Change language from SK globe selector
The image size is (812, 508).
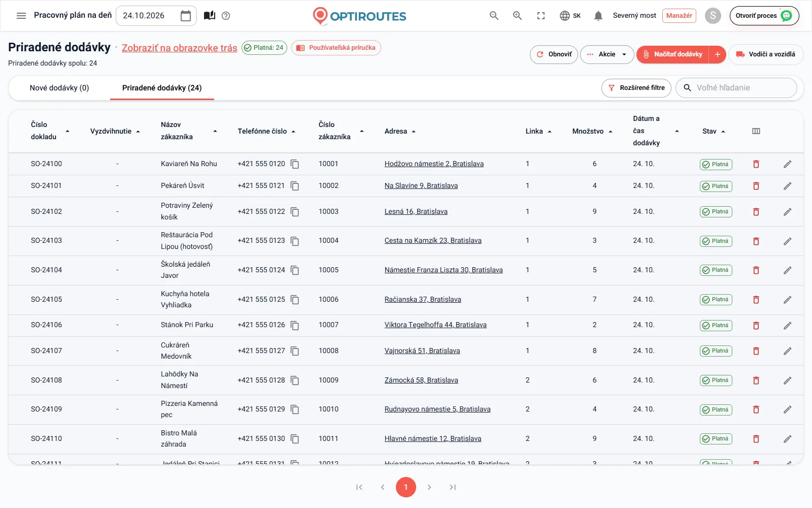pos(570,16)
